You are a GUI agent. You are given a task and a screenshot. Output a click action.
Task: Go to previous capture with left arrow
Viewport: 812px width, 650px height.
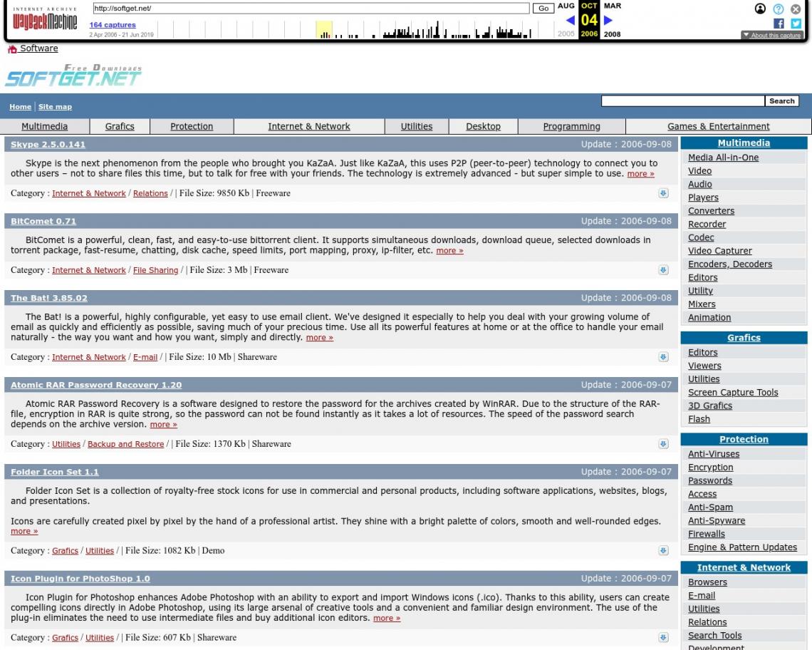570,20
